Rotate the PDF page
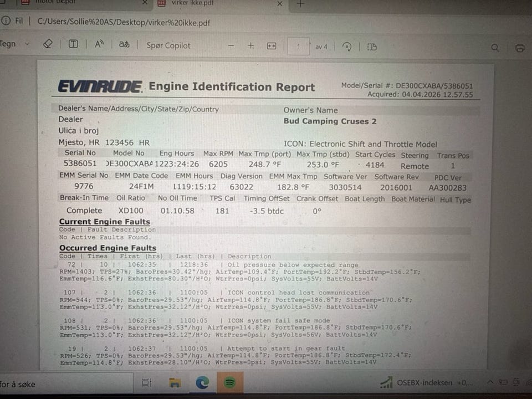 (347, 47)
